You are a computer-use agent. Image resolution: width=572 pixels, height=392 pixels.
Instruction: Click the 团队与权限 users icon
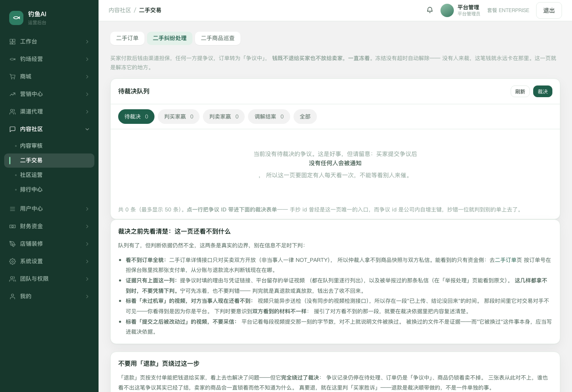coord(13,279)
